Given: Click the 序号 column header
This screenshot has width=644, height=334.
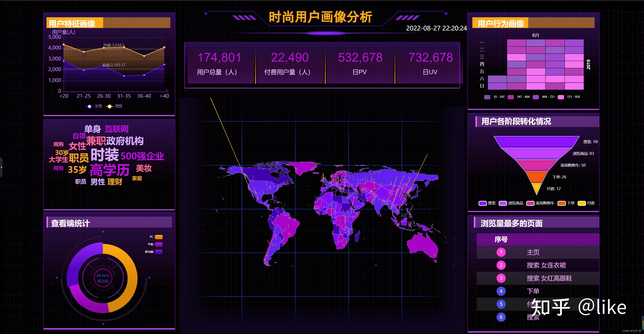Looking at the screenshot, I should click(501, 239).
